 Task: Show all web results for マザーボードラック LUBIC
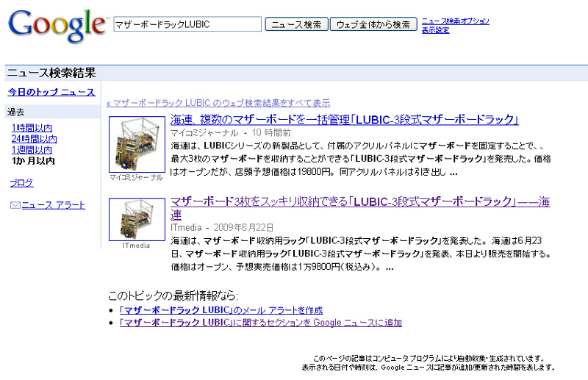click(x=218, y=103)
